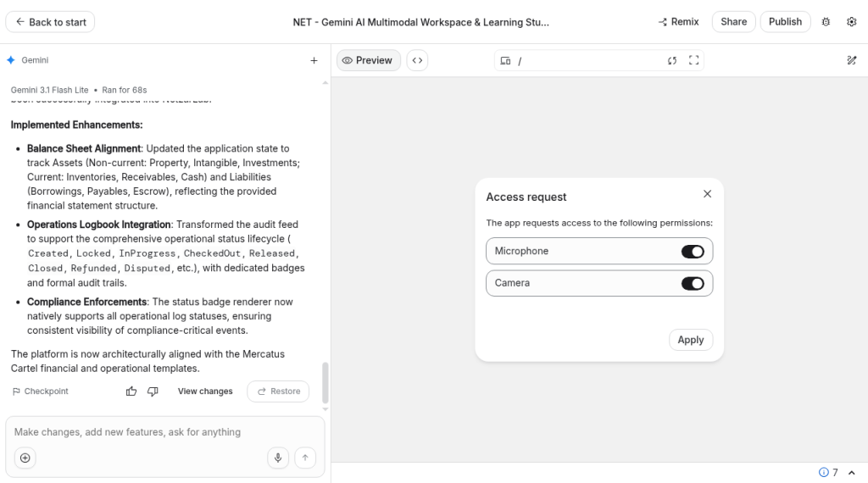Click the Implemented Enhancements heading
The height and width of the screenshot is (483, 868).
[x=76, y=125]
